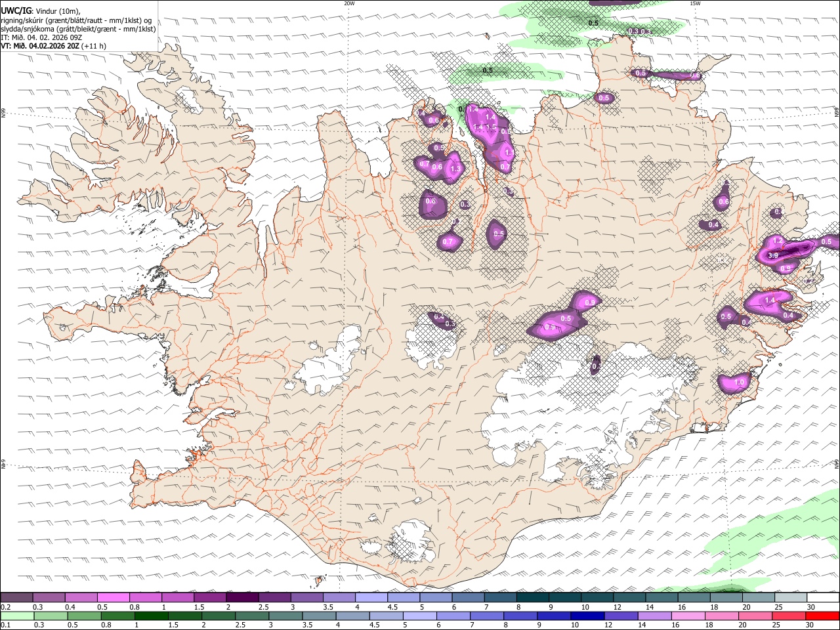This screenshot has width=840, height=630.
Task: Pick the snow-scale swatch between 0.2 and 0.3
Action: click(x=16, y=598)
